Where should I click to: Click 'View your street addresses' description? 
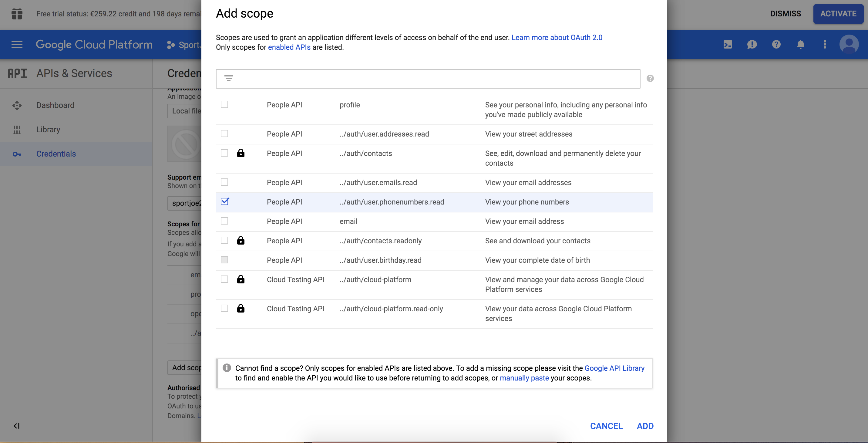pyautogui.click(x=529, y=134)
